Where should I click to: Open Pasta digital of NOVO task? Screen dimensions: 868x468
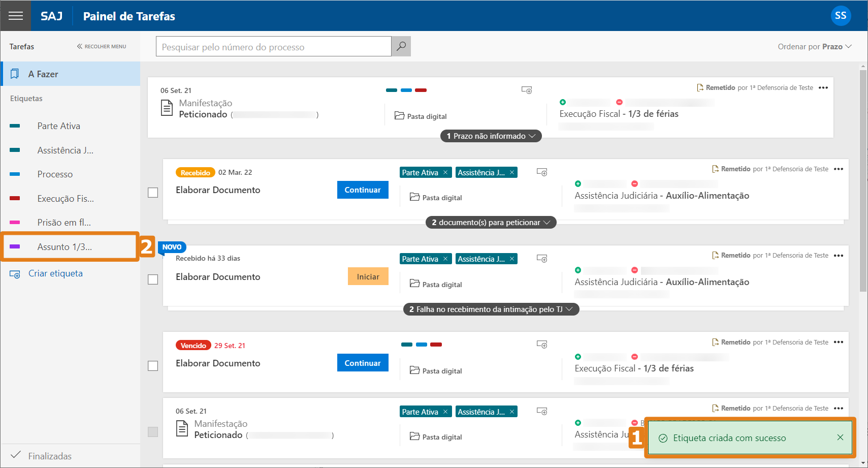click(x=436, y=285)
